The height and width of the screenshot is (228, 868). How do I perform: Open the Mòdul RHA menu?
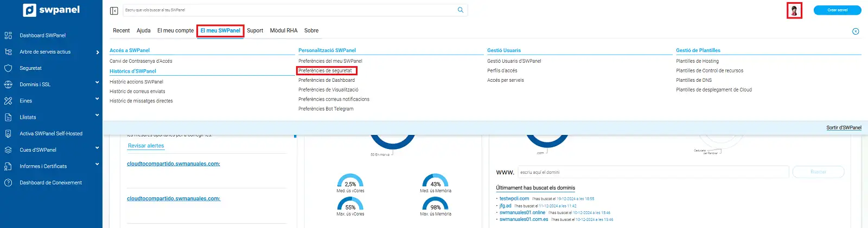pos(284,31)
